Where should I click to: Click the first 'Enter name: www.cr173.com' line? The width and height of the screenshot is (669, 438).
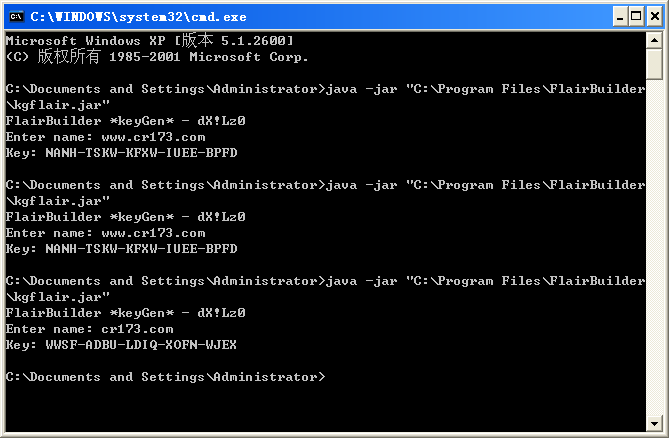[x=105, y=137]
